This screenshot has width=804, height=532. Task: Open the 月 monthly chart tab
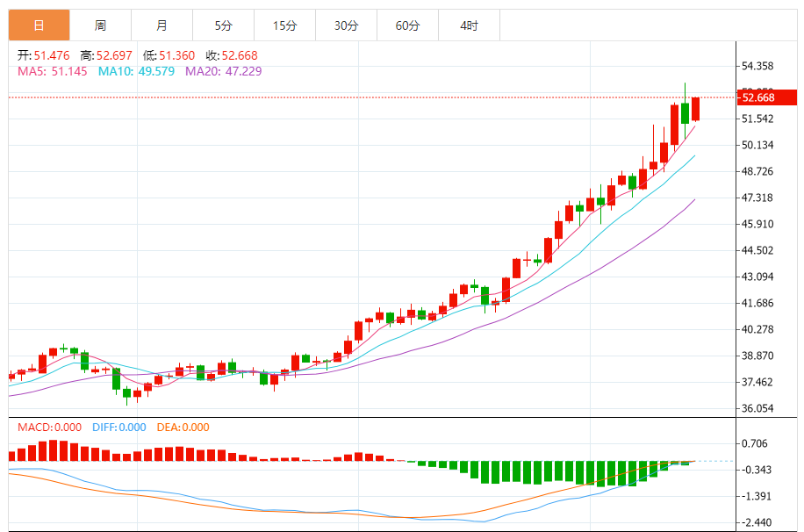pyautogui.click(x=162, y=25)
